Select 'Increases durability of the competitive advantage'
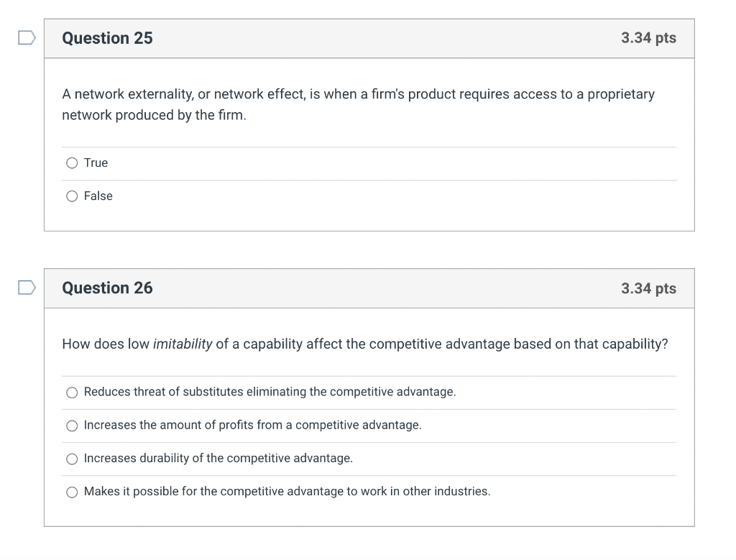The width and height of the screenshot is (736, 560). [x=72, y=459]
